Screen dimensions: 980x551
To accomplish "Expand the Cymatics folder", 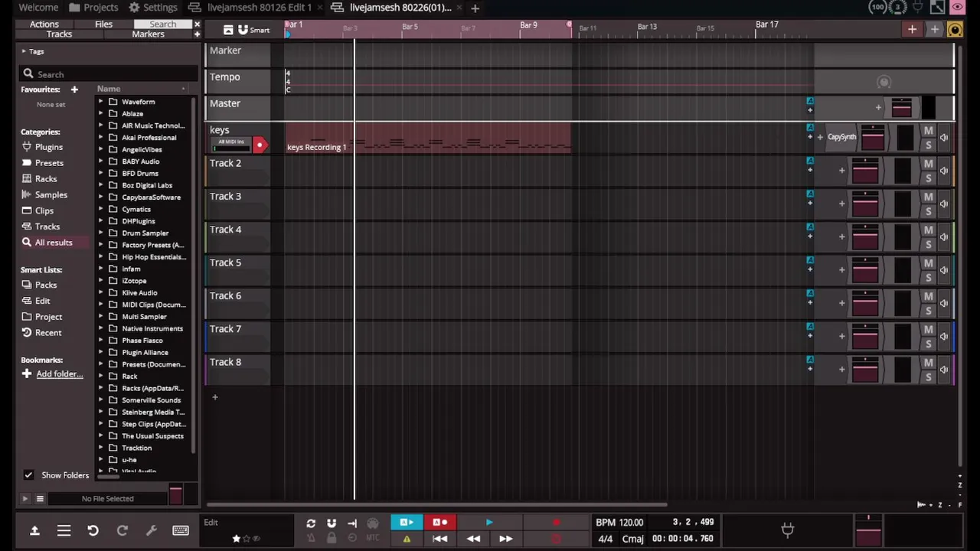I will pos(101,209).
